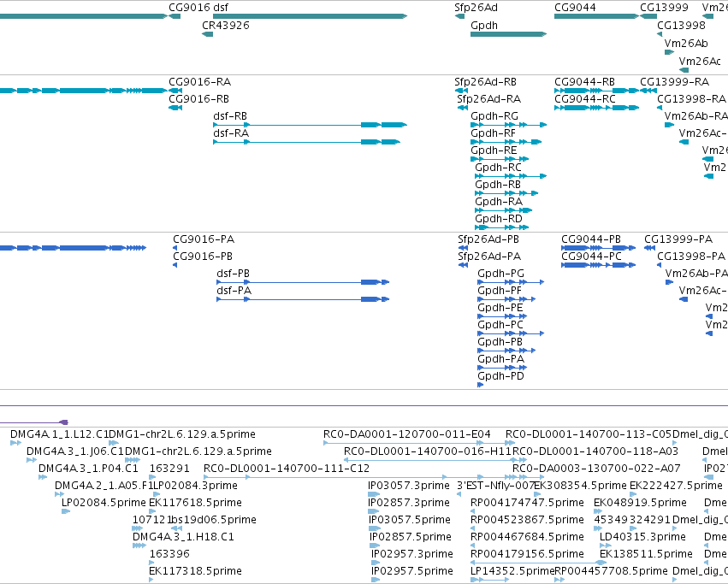This screenshot has height=584, width=728.
Task: Click the Gpdh-RE transcript label
Action: pos(494,150)
